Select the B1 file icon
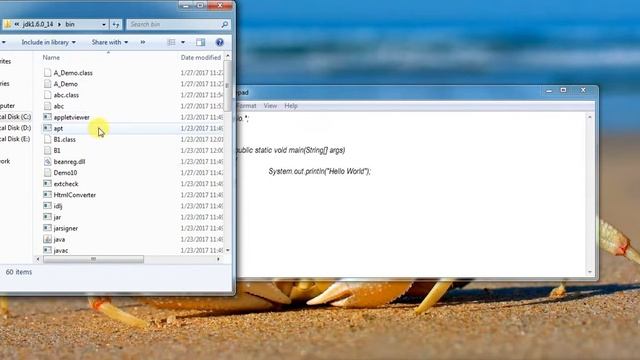The height and width of the screenshot is (360, 640). click(47, 150)
